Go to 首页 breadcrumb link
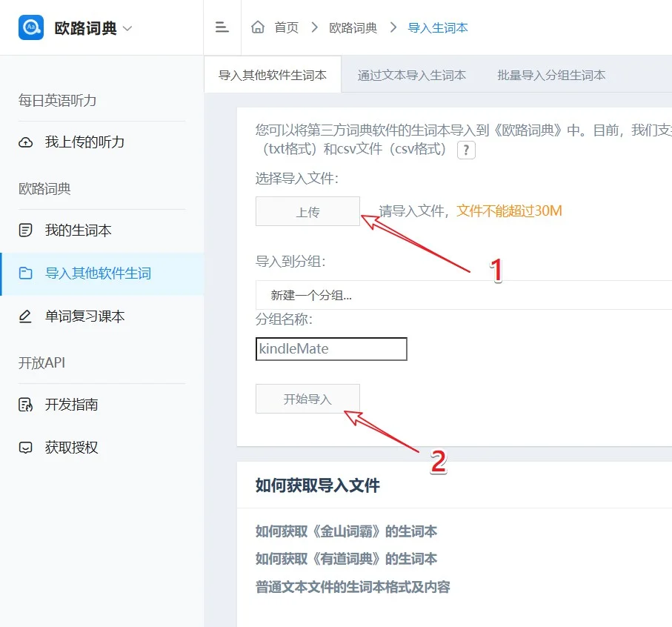Image resolution: width=672 pixels, height=627 pixels. (286, 28)
